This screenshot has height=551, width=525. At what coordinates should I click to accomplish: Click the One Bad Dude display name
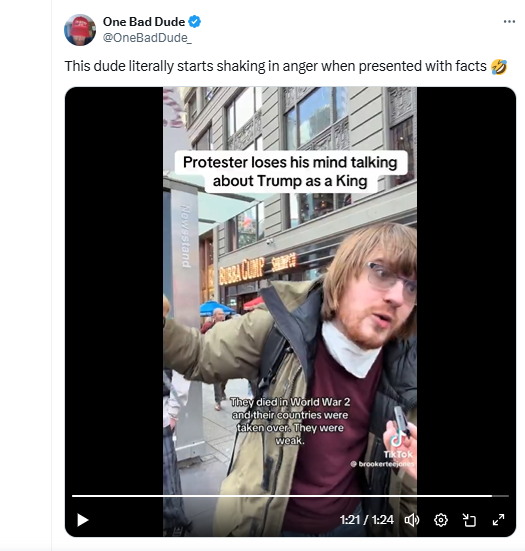pyautogui.click(x=144, y=22)
